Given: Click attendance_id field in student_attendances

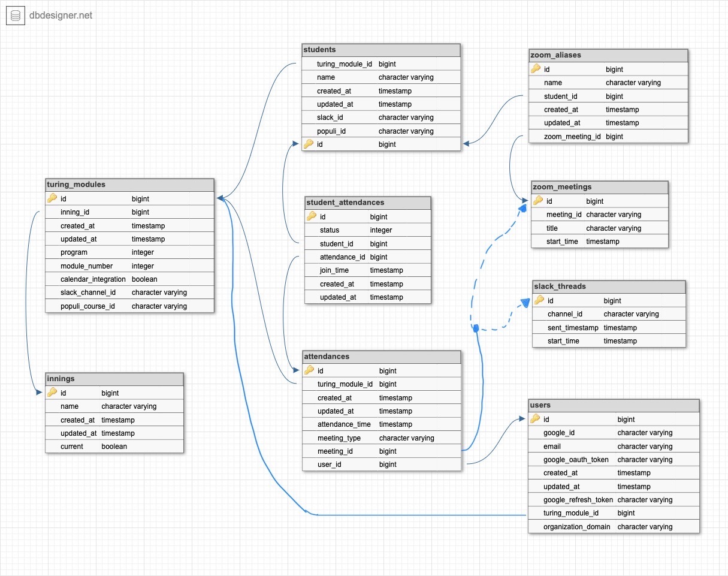Looking at the screenshot, I should point(368,257).
